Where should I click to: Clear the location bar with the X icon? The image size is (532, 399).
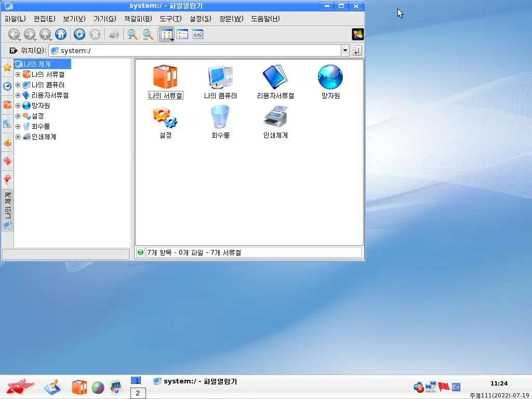tap(13, 50)
